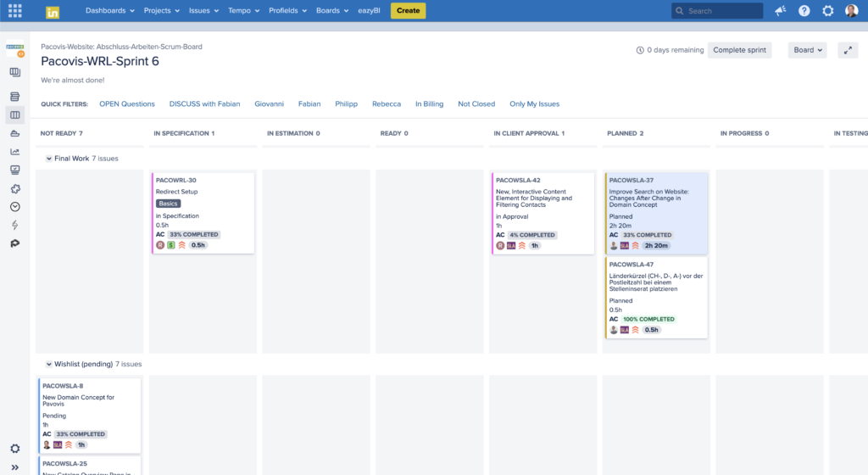Click the Search input field

click(717, 10)
